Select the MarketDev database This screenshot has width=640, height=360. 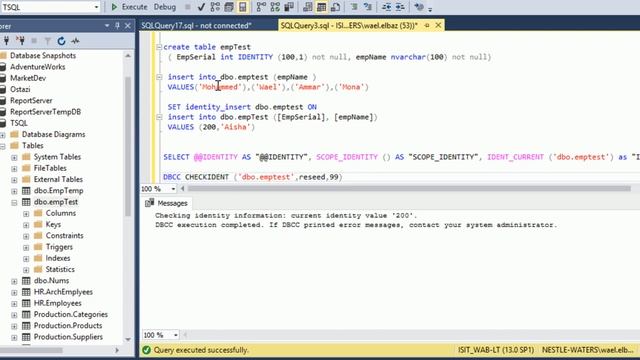point(28,78)
